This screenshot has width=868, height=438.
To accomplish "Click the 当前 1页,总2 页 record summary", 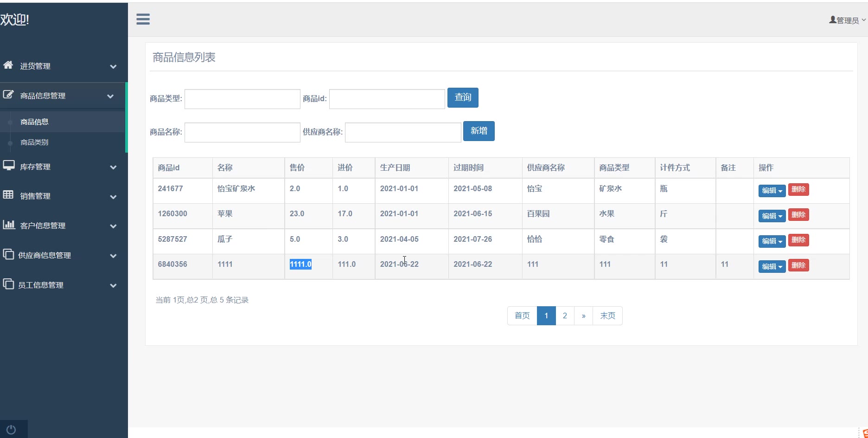I will [202, 300].
